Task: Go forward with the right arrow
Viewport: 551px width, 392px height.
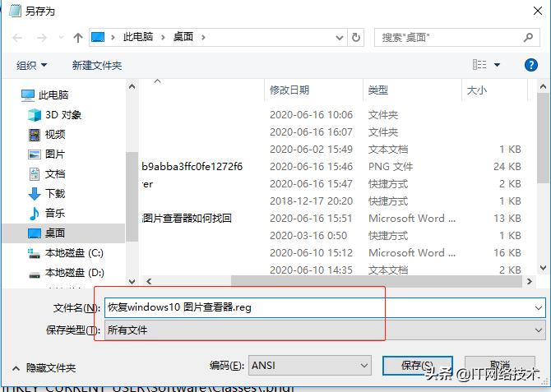Action: point(42,38)
